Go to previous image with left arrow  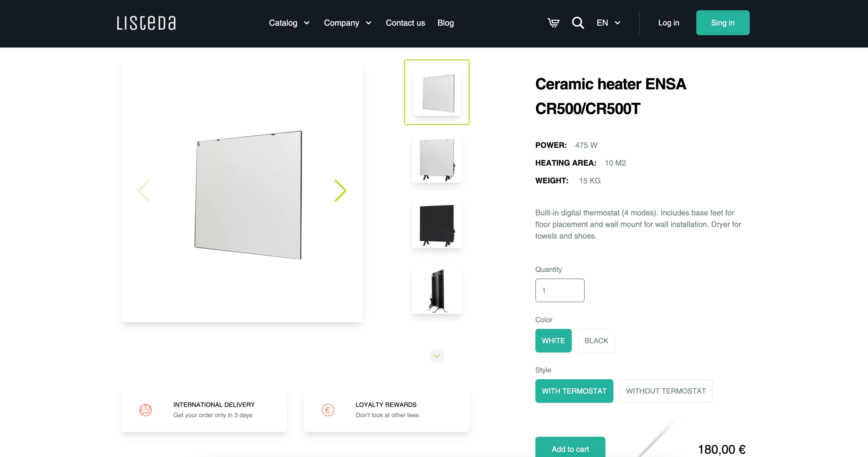[x=144, y=191]
